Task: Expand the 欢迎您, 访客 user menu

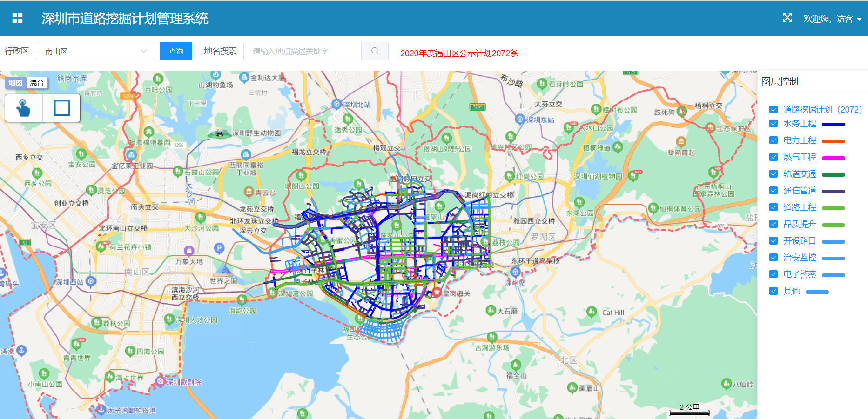Action: point(832,19)
